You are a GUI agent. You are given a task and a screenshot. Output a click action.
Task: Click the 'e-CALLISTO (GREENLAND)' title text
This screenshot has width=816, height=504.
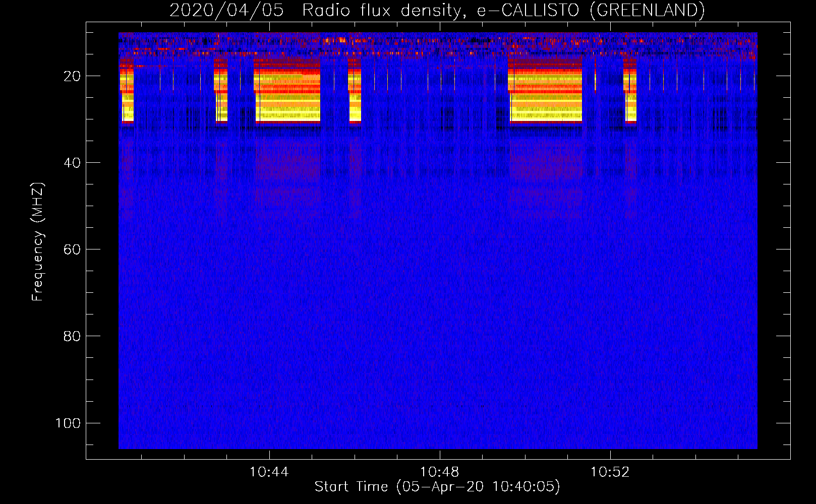pos(591,11)
